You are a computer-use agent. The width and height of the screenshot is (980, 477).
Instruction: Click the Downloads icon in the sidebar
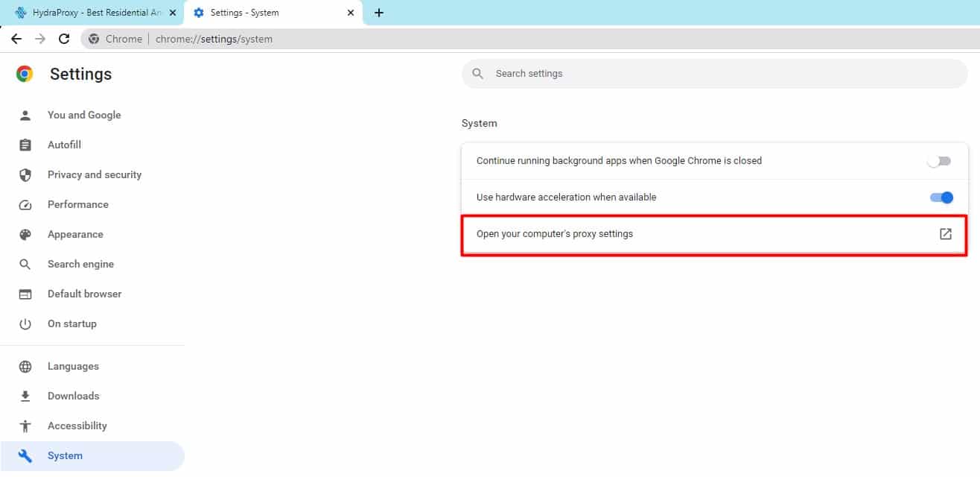26,396
